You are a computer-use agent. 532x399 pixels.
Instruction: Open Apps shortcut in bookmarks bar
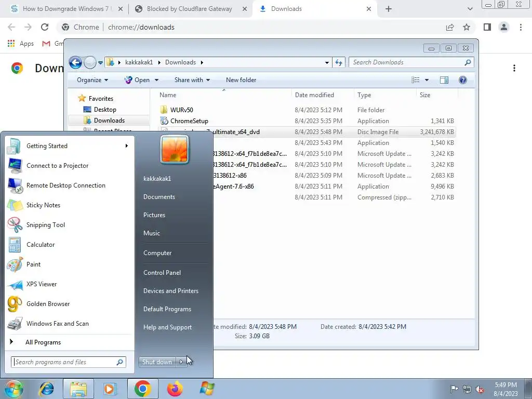click(x=21, y=44)
